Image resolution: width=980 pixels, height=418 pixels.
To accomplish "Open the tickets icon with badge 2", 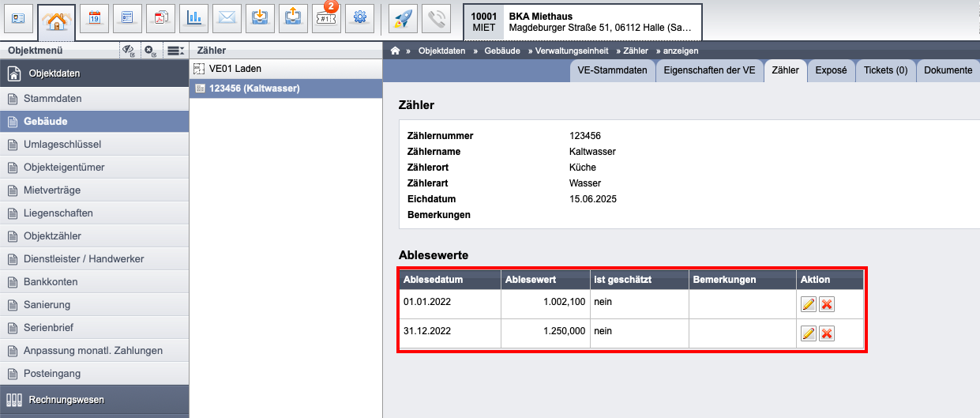I will 326,17.
